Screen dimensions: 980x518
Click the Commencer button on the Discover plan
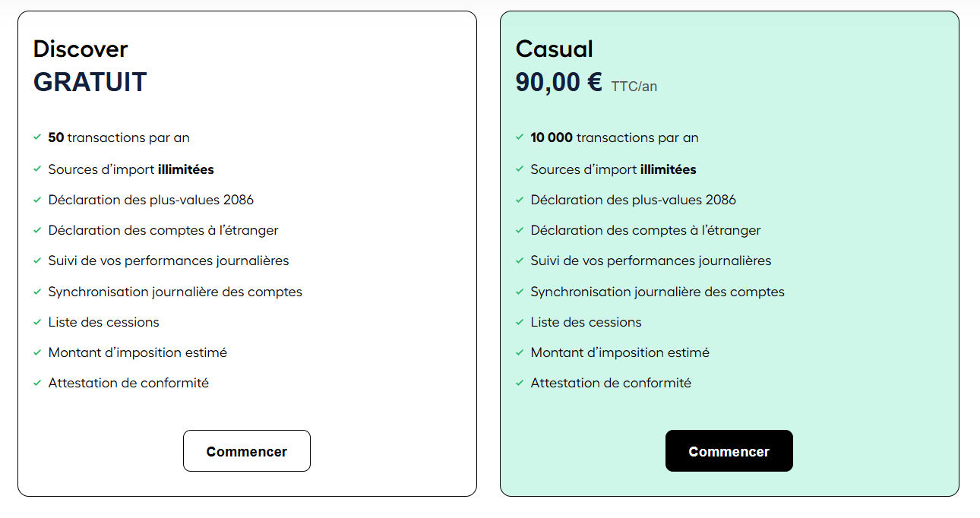coord(246,450)
